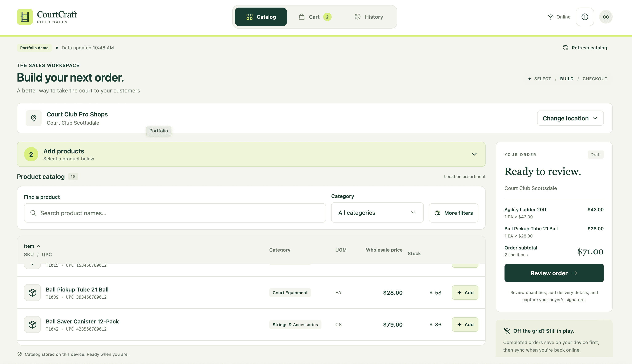Collapse the Add products section chevron

coord(474,154)
